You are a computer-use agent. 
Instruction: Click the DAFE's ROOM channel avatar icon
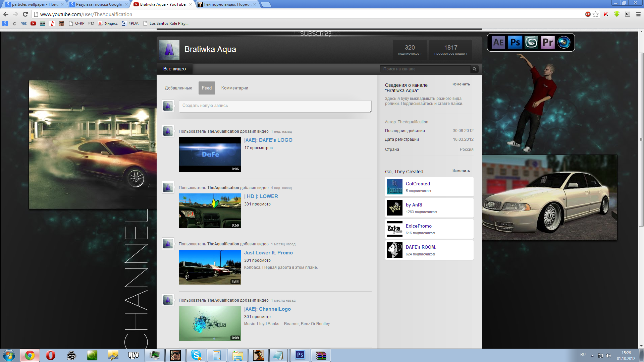395,250
